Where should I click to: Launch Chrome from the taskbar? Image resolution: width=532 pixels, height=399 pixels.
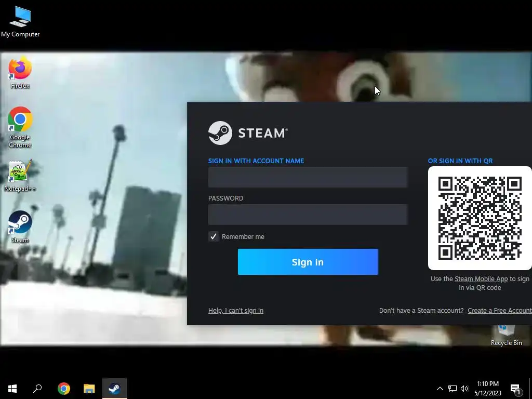coord(64,389)
